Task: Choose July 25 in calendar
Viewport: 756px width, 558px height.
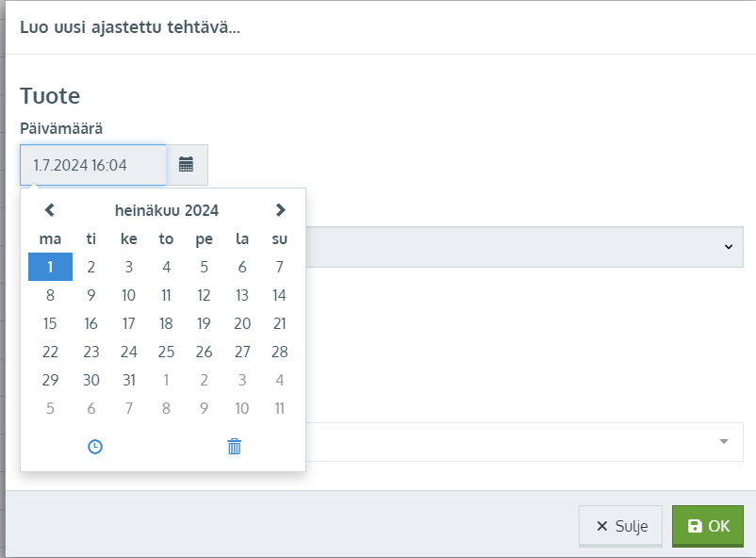Action: click(166, 353)
